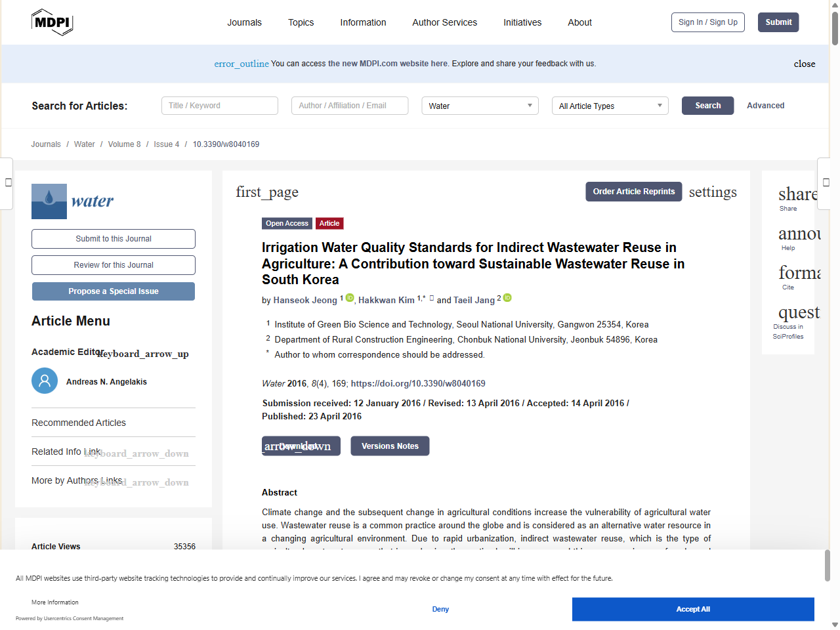This screenshot has width=840, height=630.
Task: Open the All Article Types dropdown
Action: (610, 106)
